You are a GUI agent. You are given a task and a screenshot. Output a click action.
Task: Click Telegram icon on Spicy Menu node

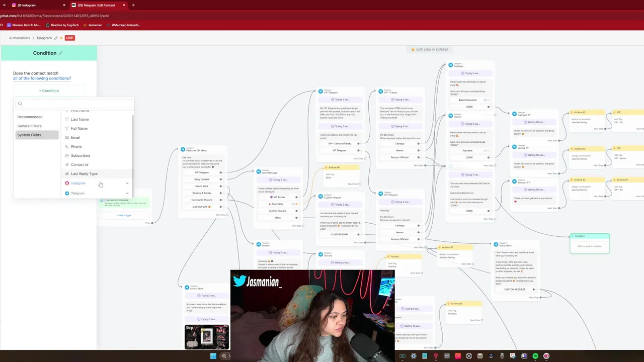[x=496, y=244]
